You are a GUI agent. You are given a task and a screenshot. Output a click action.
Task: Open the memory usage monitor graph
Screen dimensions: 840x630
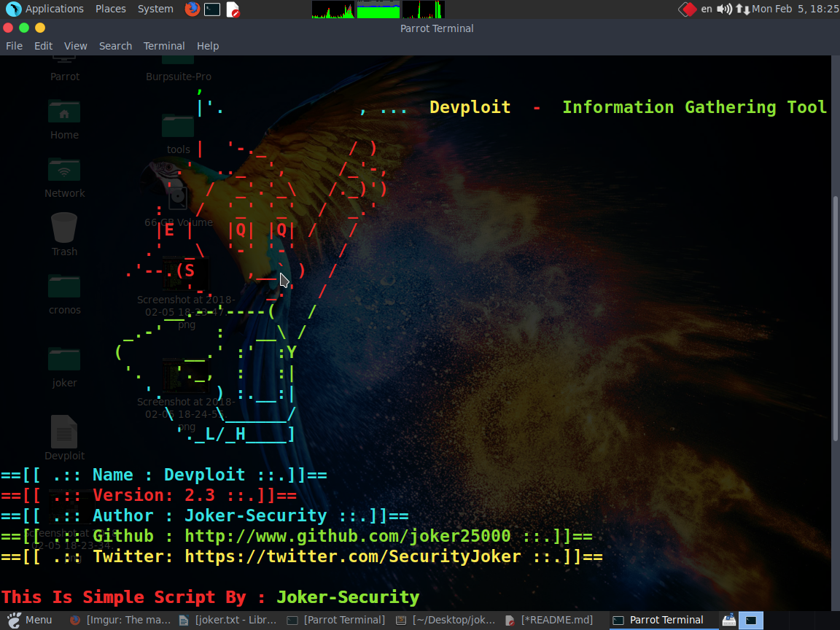pos(378,9)
